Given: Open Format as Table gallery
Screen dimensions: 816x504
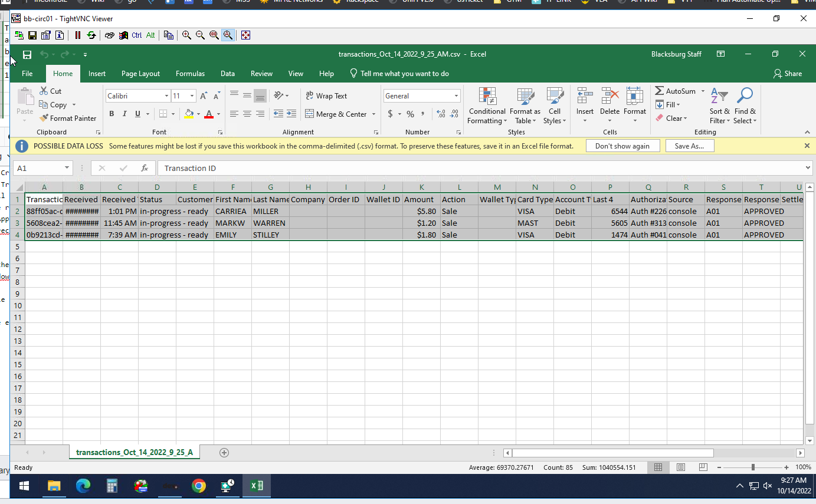Looking at the screenshot, I should coord(525,106).
